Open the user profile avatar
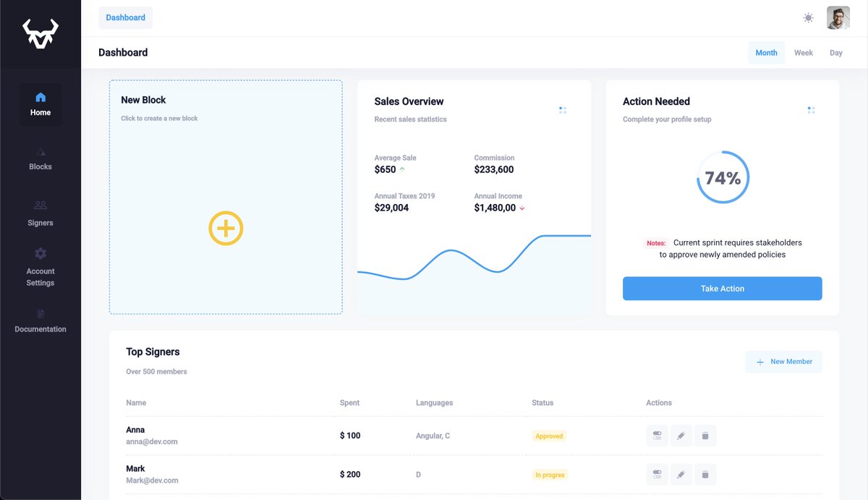 point(838,18)
